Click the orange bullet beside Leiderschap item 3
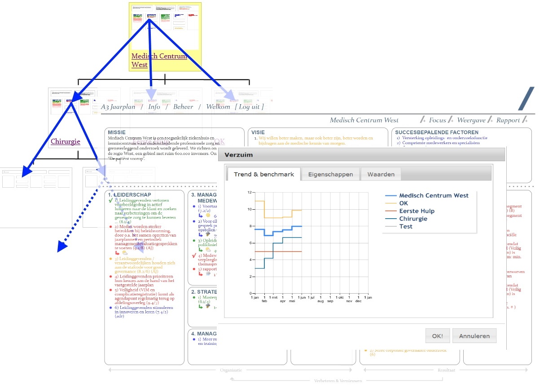Screen dimensions: 544x392 tap(111, 259)
